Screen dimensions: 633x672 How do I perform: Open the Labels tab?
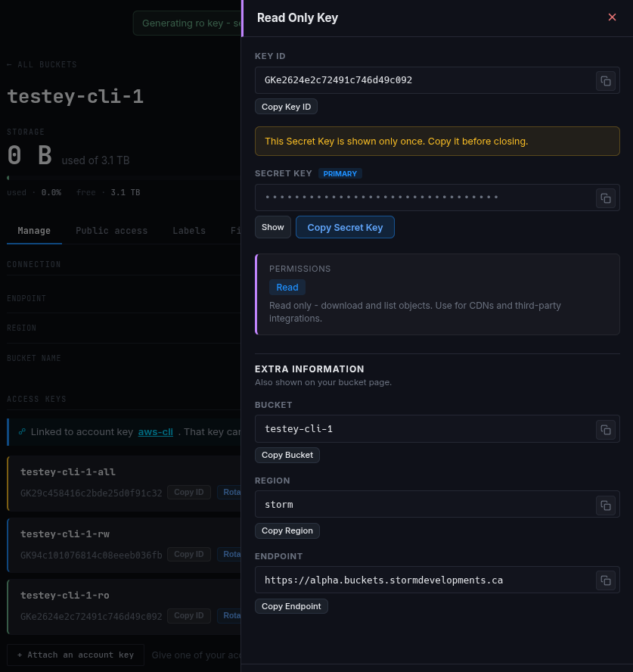coord(189,231)
